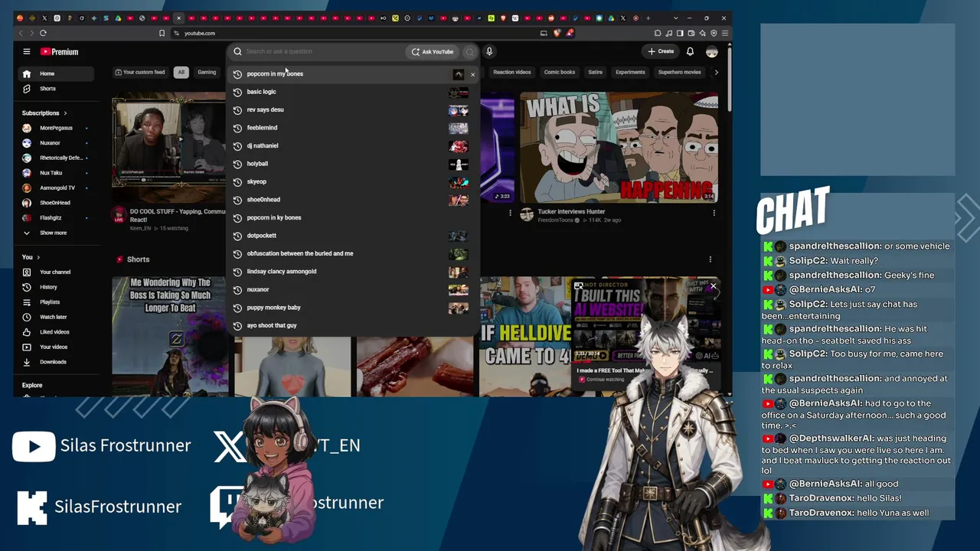Open the DO COOL STUFF live stream thumbnail

[x=169, y=149]
